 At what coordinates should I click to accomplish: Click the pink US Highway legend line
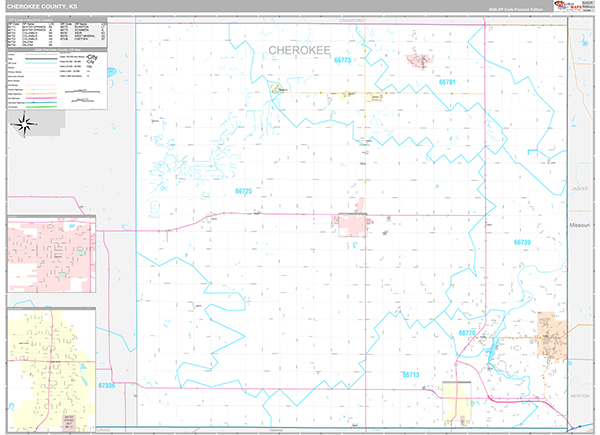pyautogui.click(x=41, y=98)
